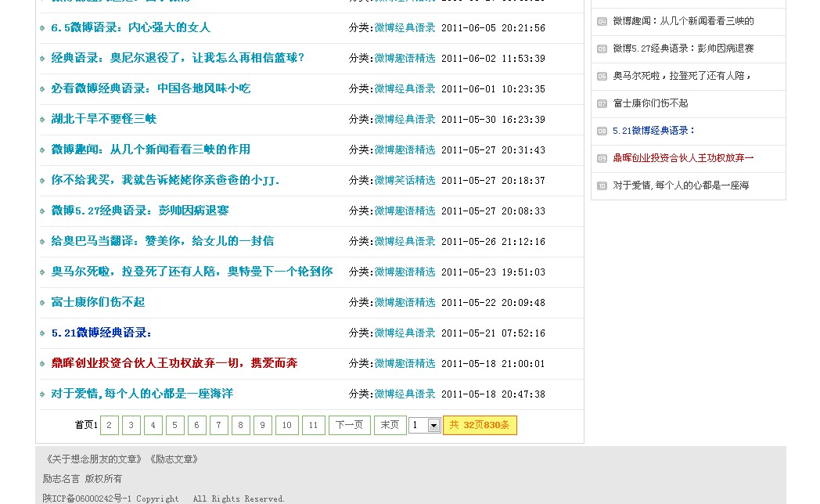The image size is (820, 504).
Task: Click sidebar rank badge 09
Action: [602, 158]
